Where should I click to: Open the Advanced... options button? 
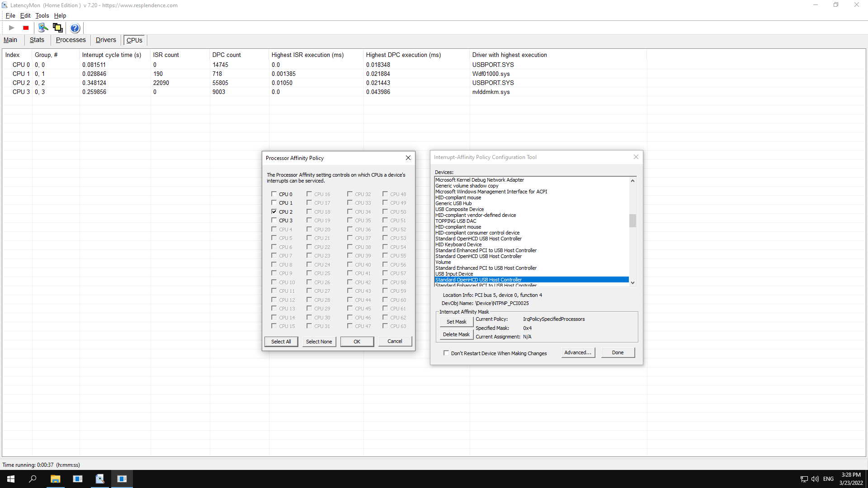[x=578, y=352]
